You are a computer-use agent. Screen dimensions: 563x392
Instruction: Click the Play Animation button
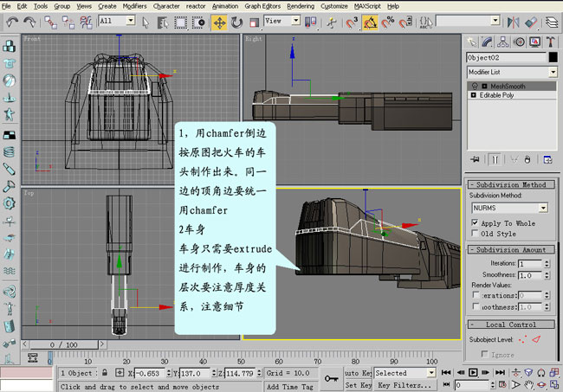coord(473,373)
